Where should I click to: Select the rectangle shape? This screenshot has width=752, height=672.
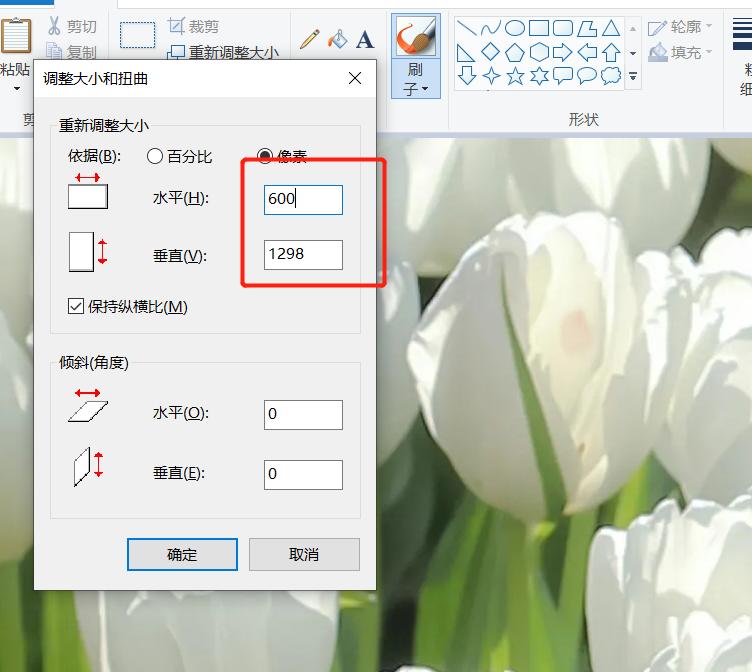(x=539, y=28)
